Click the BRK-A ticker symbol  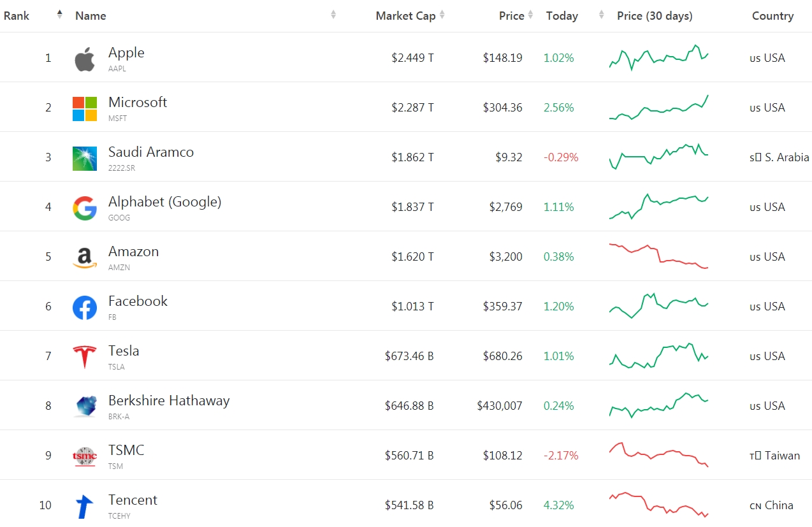coord(119,417)
